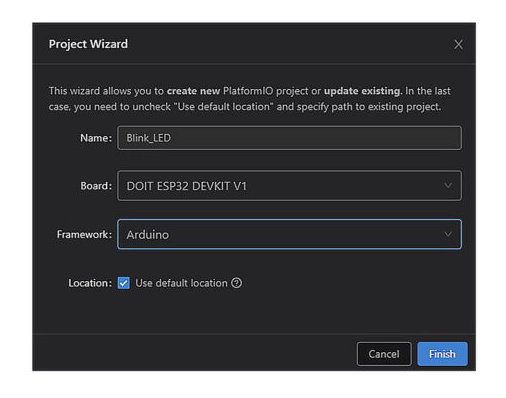Open the Board dropdown showing DOIT ESP32 DEVKIT V1
The image size is (506, 398).
click(289, 186)
